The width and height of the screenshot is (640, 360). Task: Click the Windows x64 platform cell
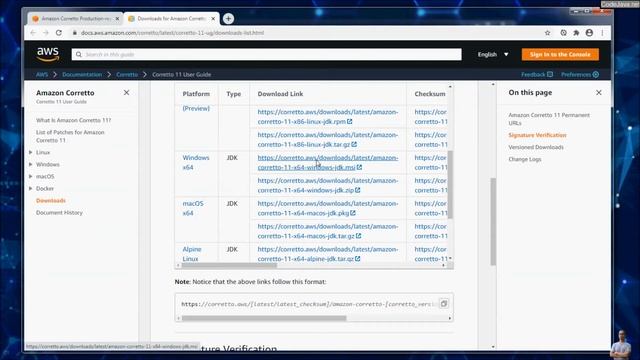coord(196,162)
